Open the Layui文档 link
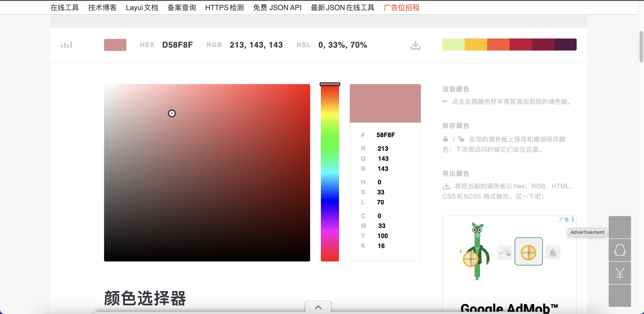This screenshot has height=314, width=644. pyautogui.click(x=142, y=8)
